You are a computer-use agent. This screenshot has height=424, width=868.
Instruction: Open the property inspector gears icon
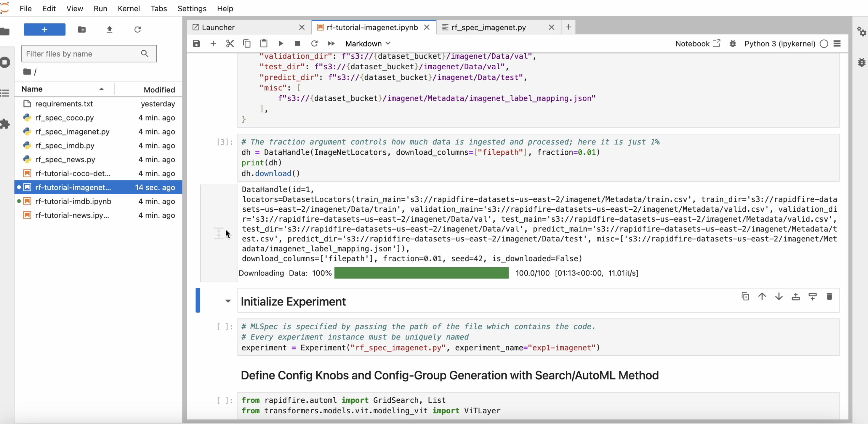[x=861, y=31]
